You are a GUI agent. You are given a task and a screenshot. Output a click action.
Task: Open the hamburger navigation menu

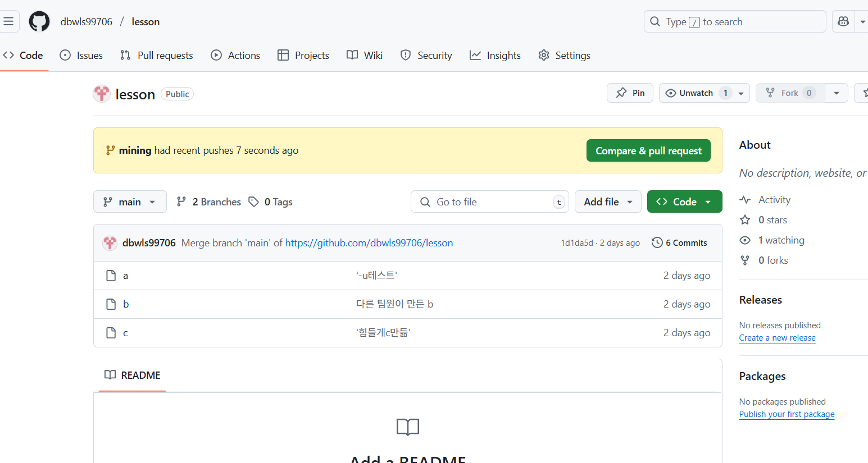pos(8,21)
